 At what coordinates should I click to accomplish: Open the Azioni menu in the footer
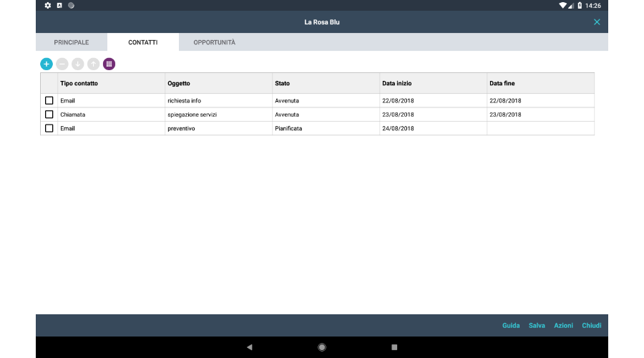563,326
